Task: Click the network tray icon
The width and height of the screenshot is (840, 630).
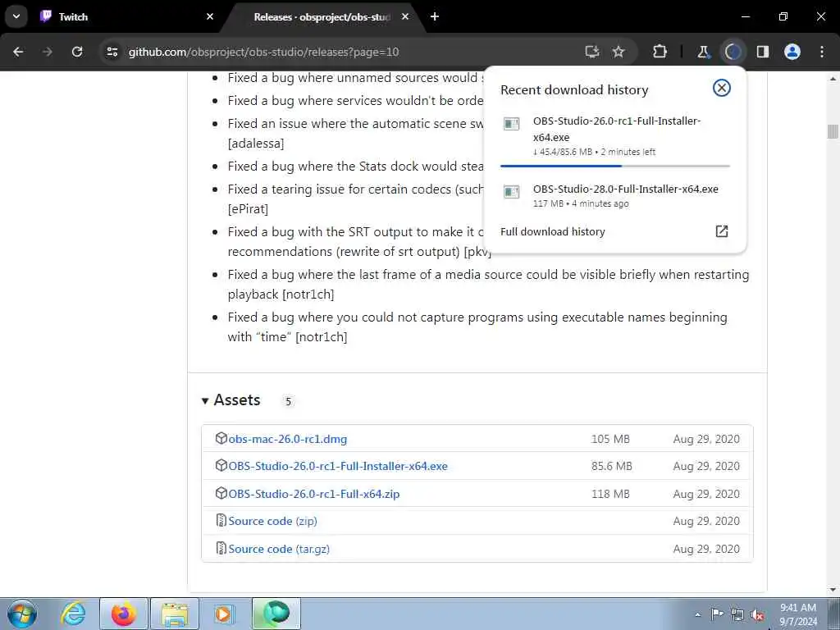Action: pos(737,614)
